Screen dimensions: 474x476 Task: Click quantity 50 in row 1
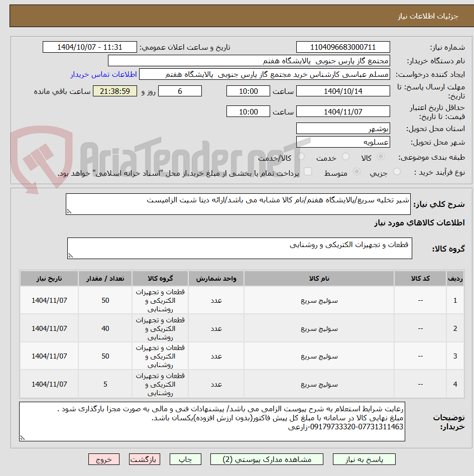point(105,301)
